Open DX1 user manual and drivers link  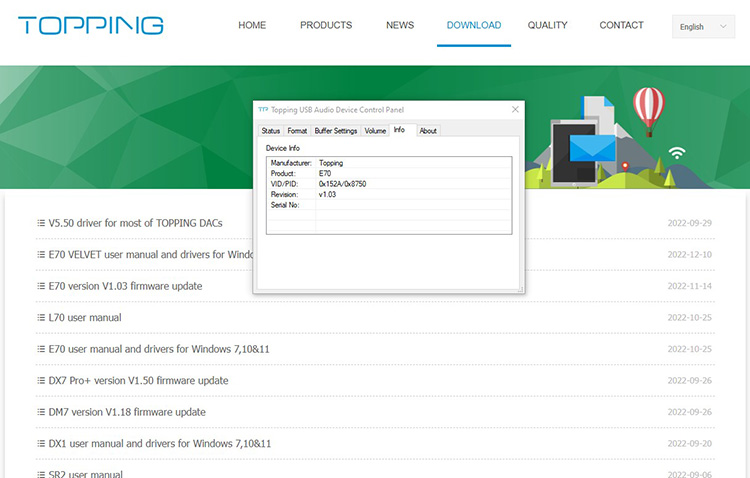[x=160, y=444]
